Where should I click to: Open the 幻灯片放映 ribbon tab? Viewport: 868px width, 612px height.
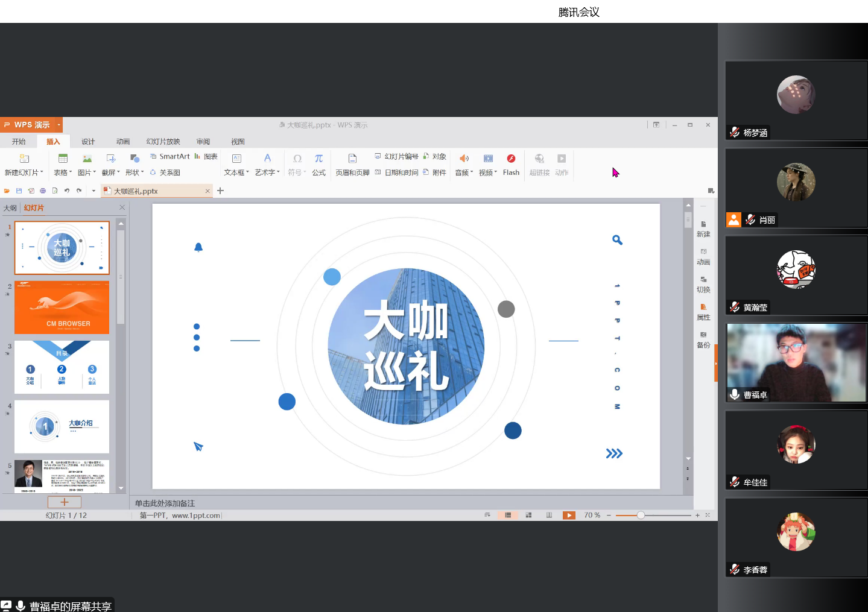(x=163, y=142)
